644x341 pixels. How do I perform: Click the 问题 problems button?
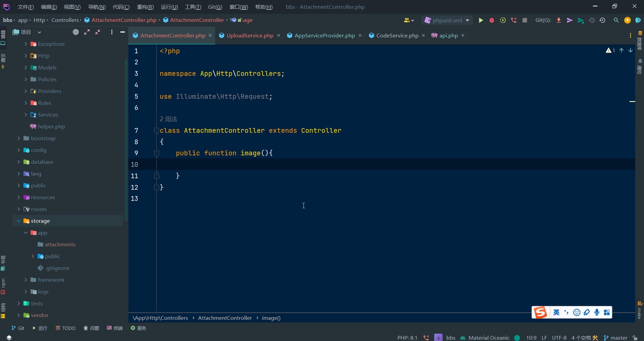click(x=91, y=328)
